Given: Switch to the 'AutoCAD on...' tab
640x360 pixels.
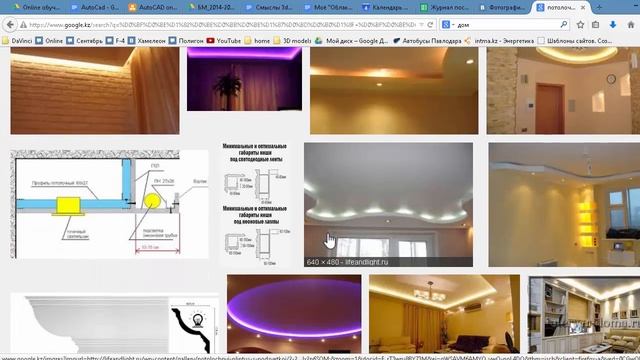Looking at the screenshot, I should (153, 7).
